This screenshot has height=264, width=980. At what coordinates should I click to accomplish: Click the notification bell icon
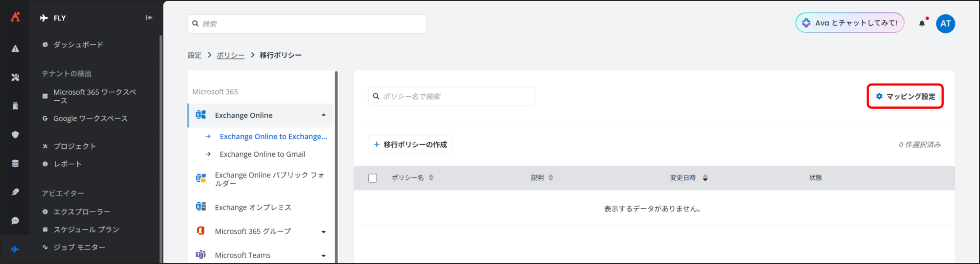[922, 24]
